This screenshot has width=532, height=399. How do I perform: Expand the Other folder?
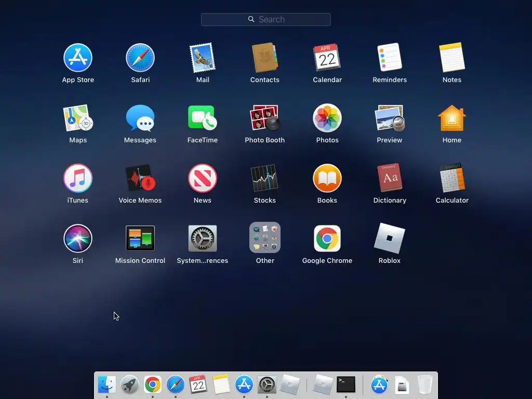(x=264, y=237)
